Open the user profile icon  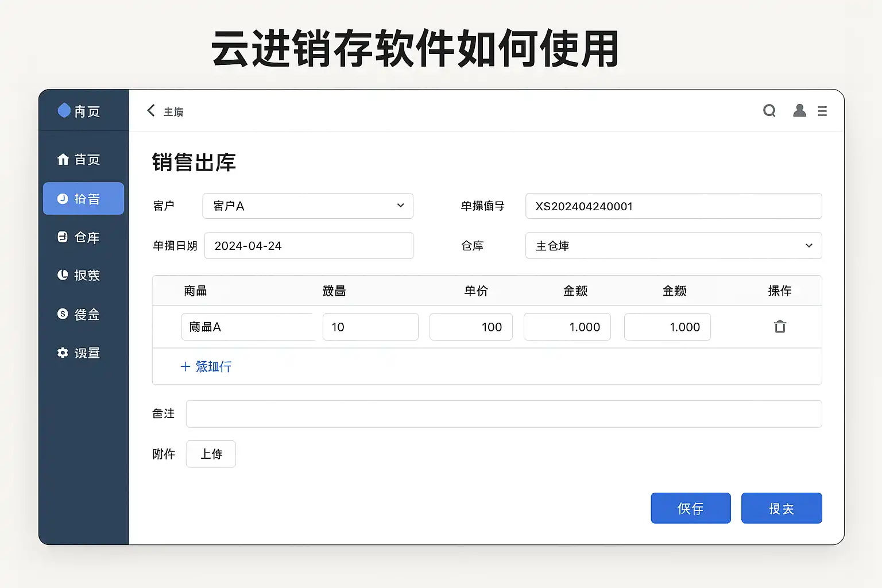pos(799,110)
